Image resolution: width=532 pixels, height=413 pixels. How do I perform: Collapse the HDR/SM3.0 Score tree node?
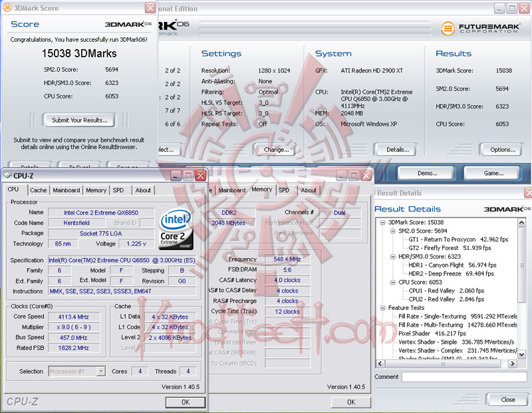[393, 257]
